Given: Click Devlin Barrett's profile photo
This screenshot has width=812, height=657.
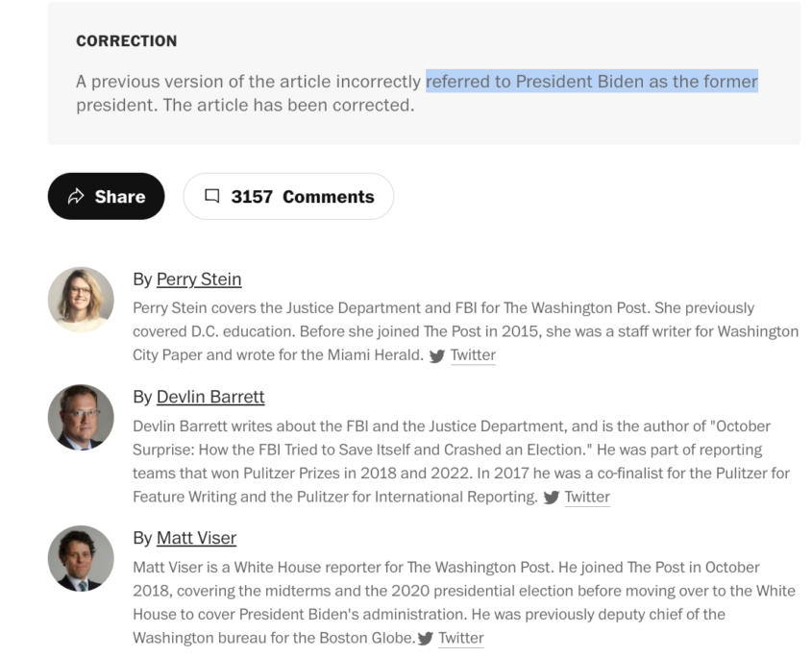Looking at the screenshot, I should click(x=81, y=417).
